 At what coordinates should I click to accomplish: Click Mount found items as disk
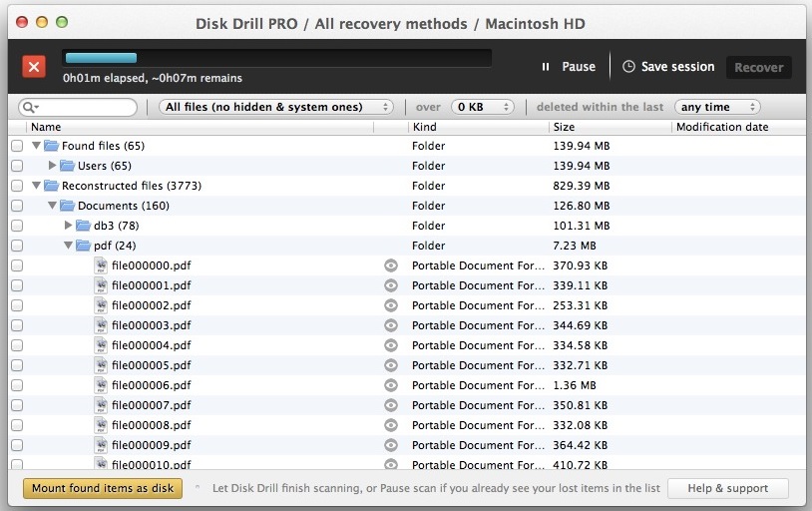pos(102,488)
